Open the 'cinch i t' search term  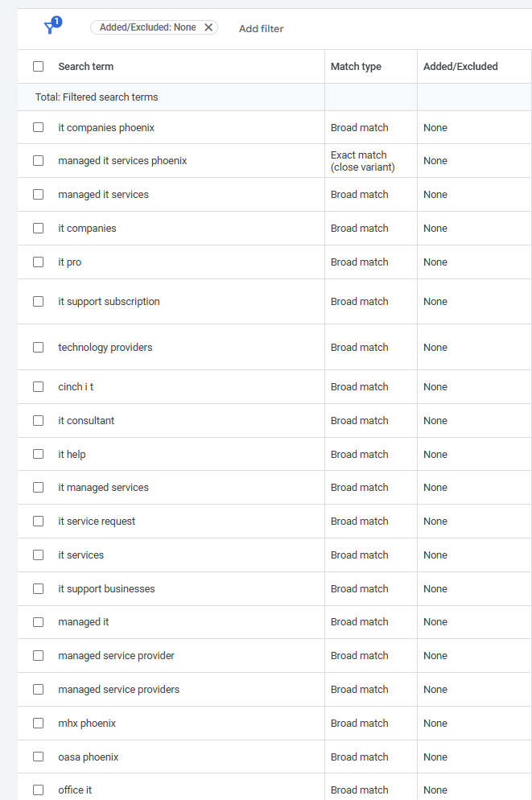point(76,386)
